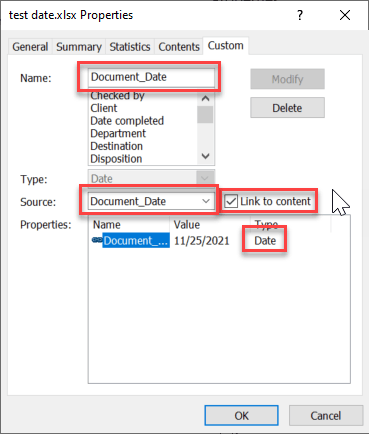This screenshot has width=369, height=434.
Task: Click the Modify button
Action: (x=287, y=79)
